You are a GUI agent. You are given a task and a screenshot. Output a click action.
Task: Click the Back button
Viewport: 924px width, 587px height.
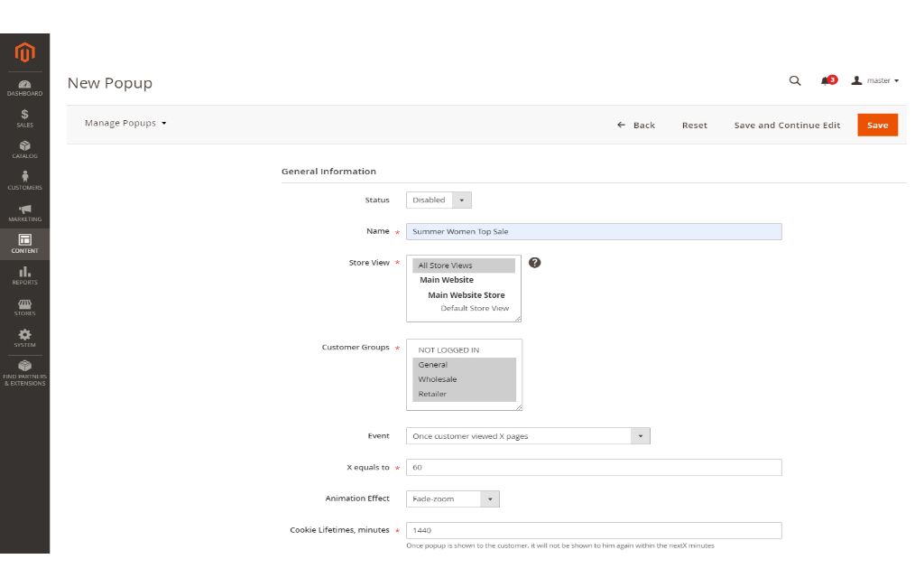636,125
